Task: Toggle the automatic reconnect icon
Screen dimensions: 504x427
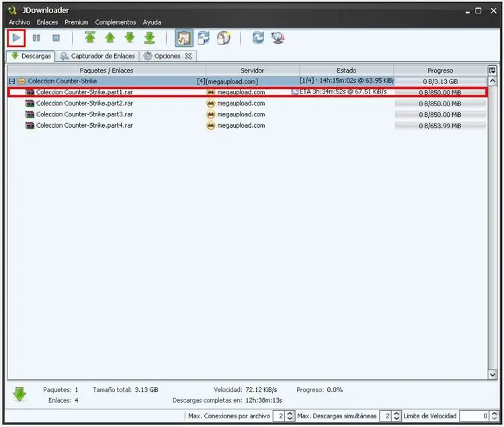Action: point(204,38)
